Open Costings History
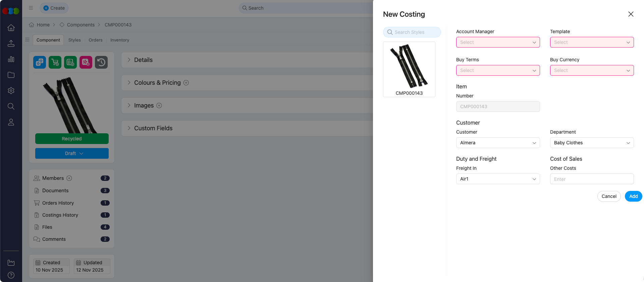The image size is (644, 282). 60,215
